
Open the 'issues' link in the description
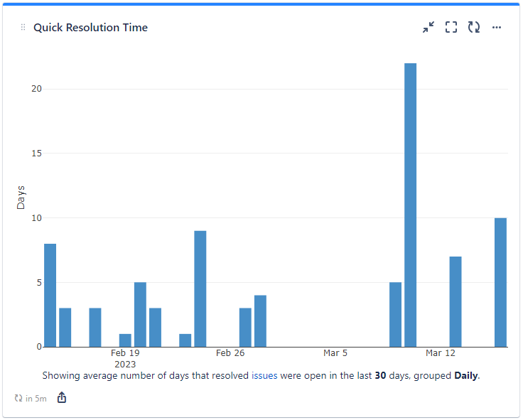point(264,375)
